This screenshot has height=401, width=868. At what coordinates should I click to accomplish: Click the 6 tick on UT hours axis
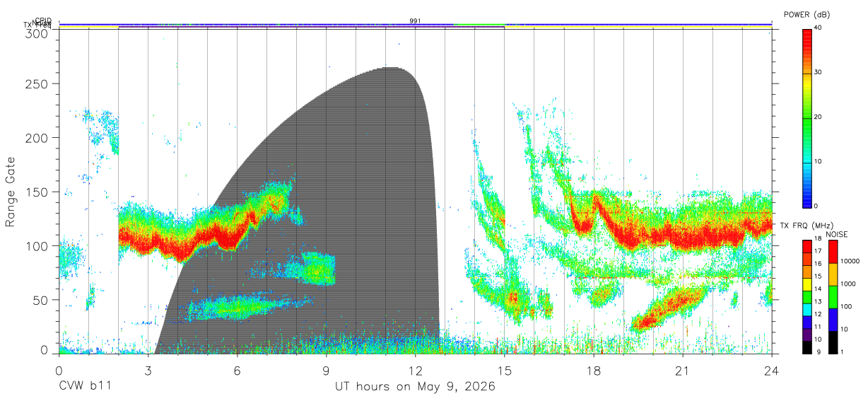(x=237, y=371)
